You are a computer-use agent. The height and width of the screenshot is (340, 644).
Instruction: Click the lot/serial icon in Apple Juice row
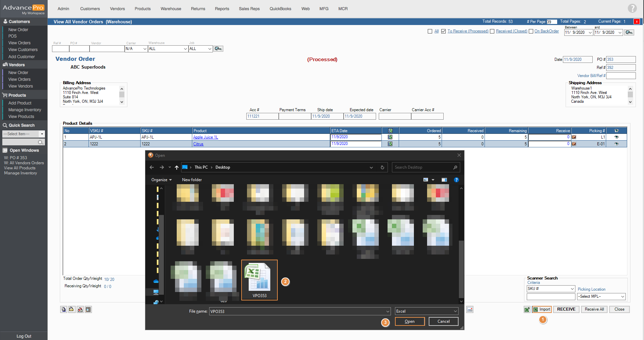coord(390,137)
